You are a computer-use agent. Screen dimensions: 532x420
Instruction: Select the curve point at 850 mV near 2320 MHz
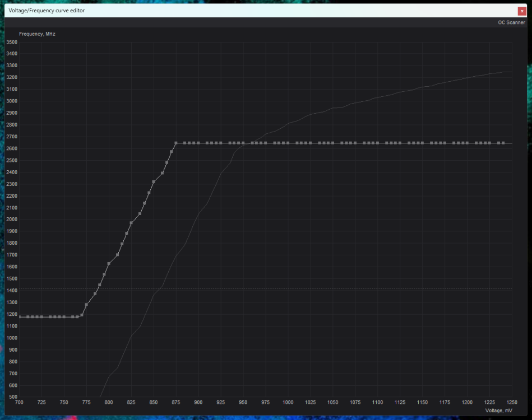point(154,182)
